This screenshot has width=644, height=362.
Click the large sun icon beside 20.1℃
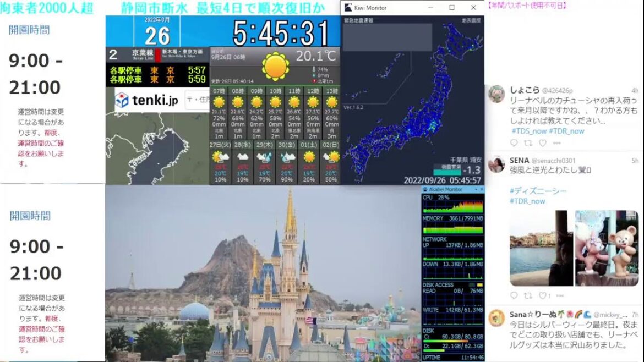(x=275, y=66)
